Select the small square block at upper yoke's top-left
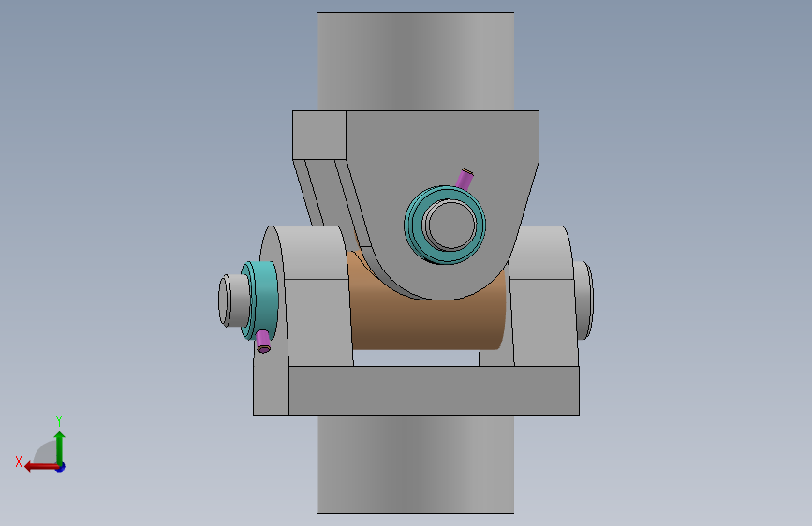 (x=319, y=135)
